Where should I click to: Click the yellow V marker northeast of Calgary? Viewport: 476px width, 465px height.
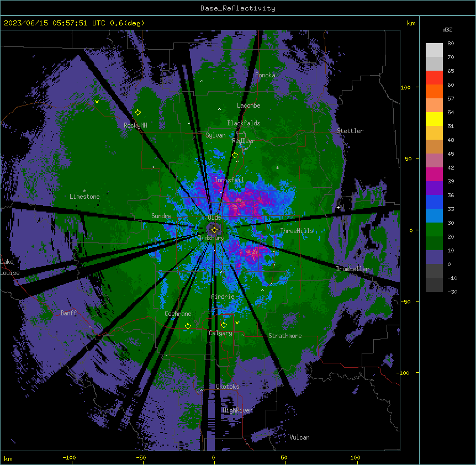click(237, 323)
